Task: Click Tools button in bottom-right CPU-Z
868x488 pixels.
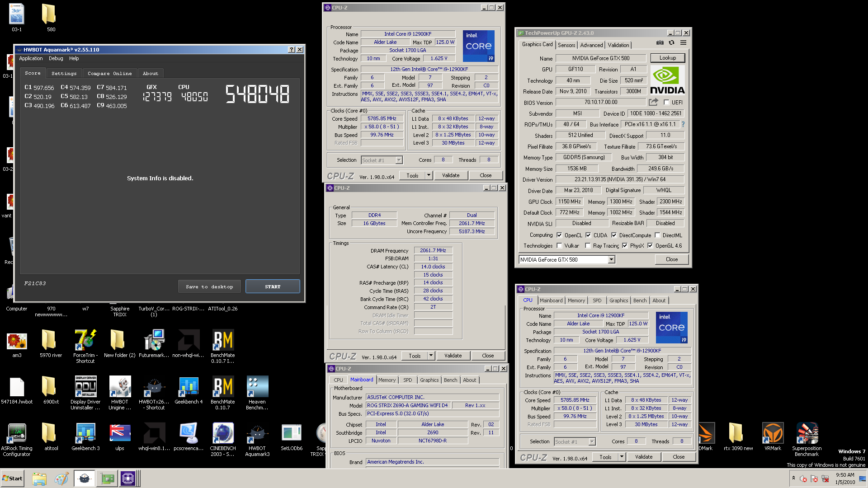Action: [x=605, y=457]
